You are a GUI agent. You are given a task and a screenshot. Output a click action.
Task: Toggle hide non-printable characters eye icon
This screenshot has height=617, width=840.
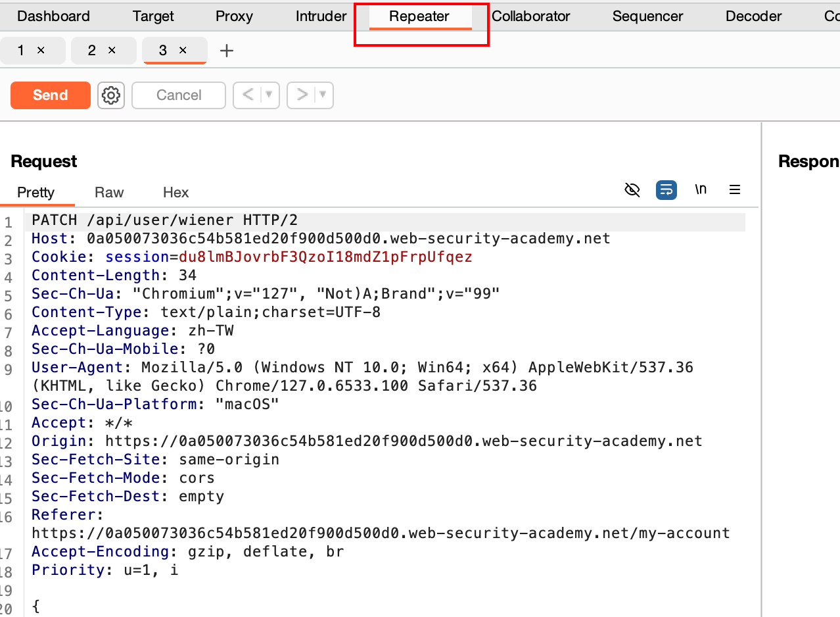coord(632,190)
